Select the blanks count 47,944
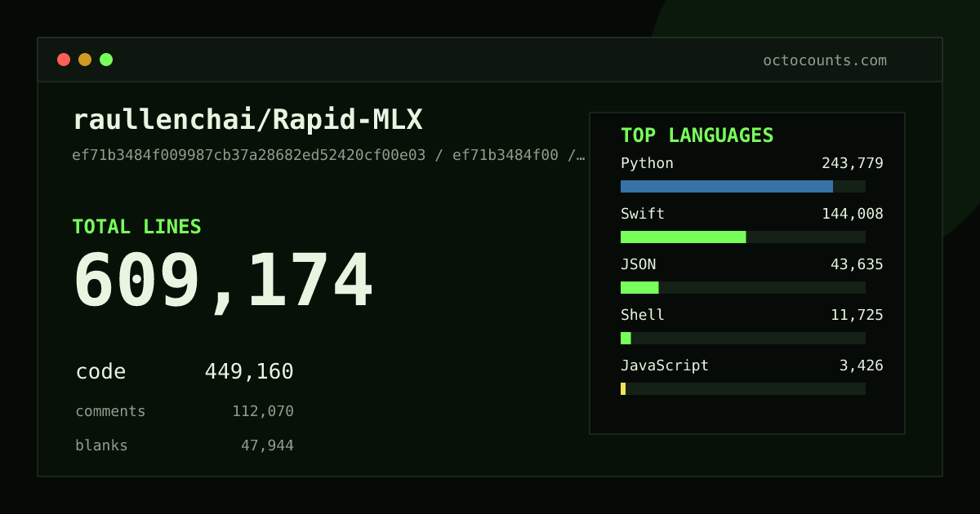980x514 pixels. pos(267,445)
